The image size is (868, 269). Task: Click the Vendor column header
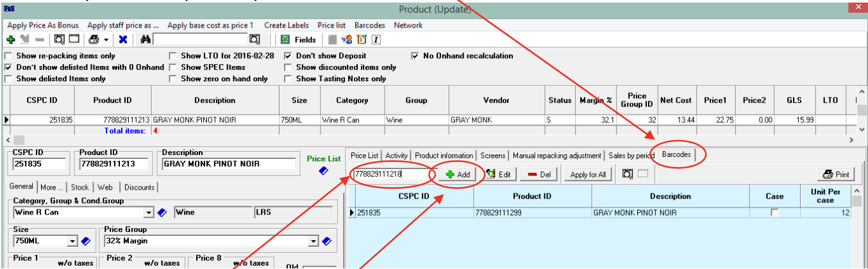(x=496, y=101)
